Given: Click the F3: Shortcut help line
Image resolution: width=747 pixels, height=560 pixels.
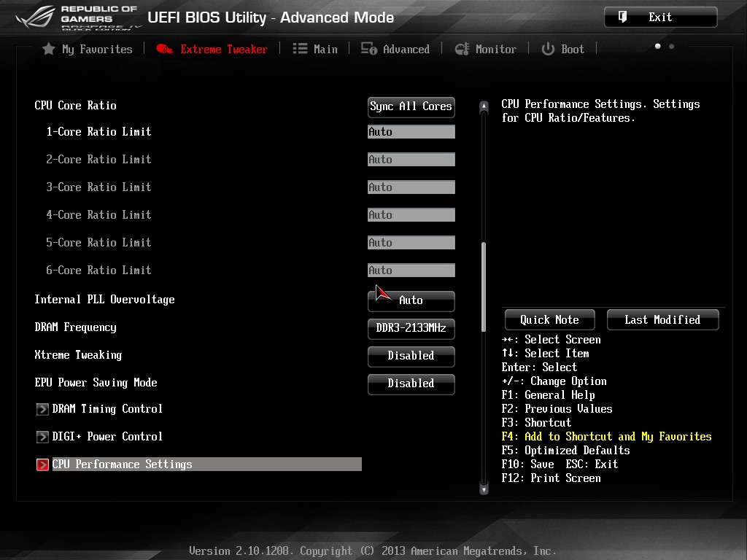Looking at the screenshot, I should [x=536, y=423].
